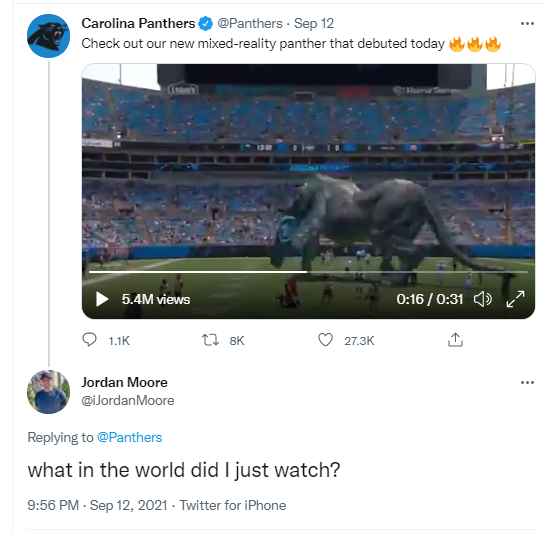The image size is (545, 533).
Task: Click the reply speech bubble icon
Action: (89, 340)
